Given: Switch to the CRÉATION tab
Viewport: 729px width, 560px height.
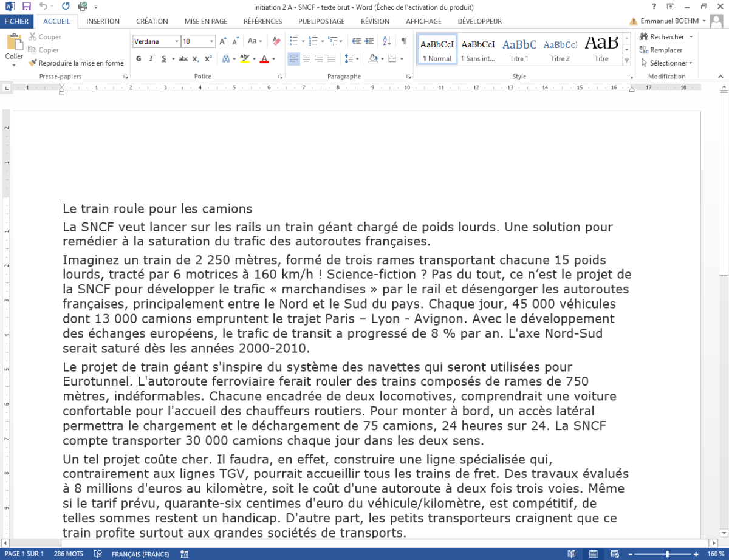Looking at the screenshot, I should tap(152, 21).
